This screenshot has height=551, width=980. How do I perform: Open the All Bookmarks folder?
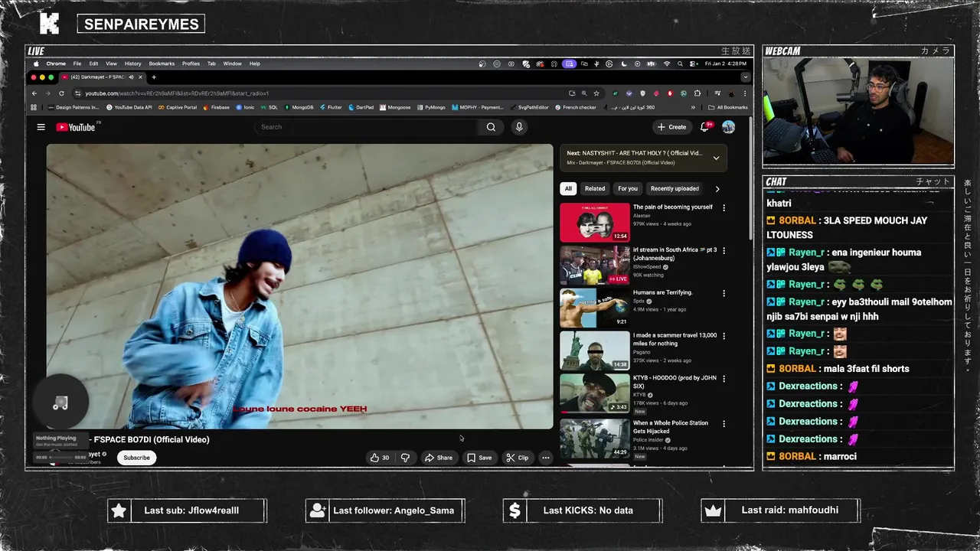point(728,107)
